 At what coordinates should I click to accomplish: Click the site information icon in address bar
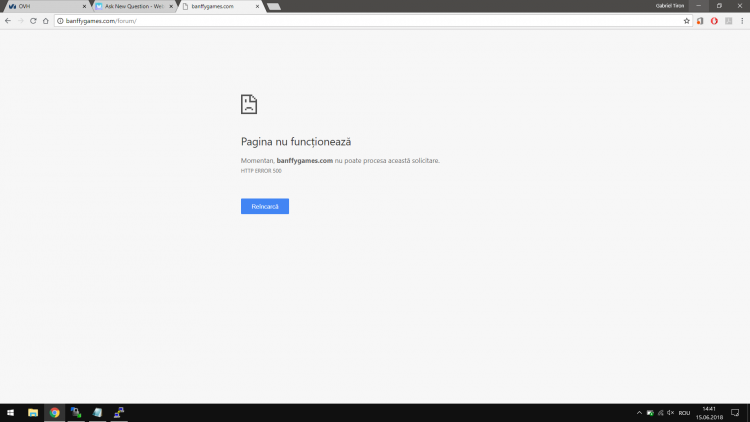coord(60,20)
